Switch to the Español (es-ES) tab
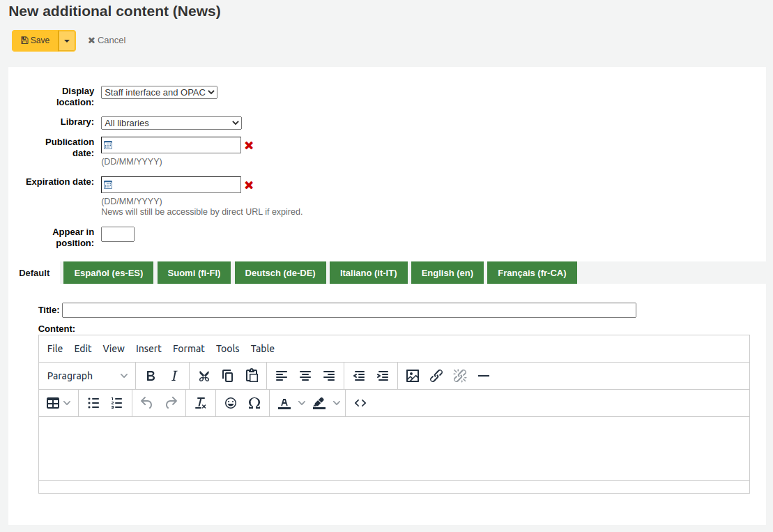This screenshot has width=773, height=532. click(109, 273)
